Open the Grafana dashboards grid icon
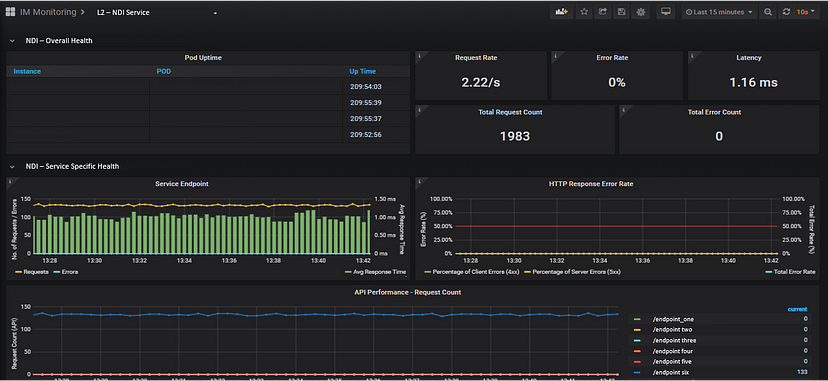828x381 pixels. click(10, 12)
